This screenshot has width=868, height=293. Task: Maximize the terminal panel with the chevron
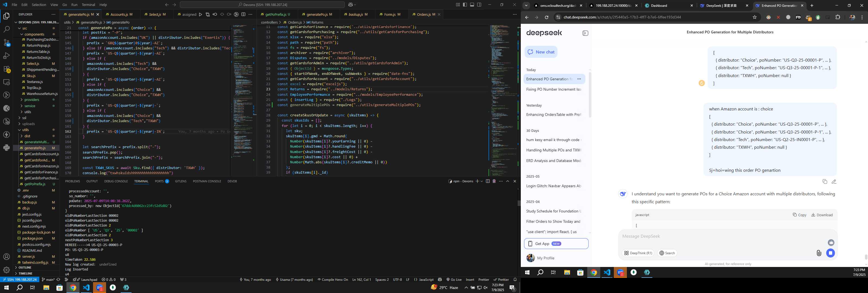508,181
